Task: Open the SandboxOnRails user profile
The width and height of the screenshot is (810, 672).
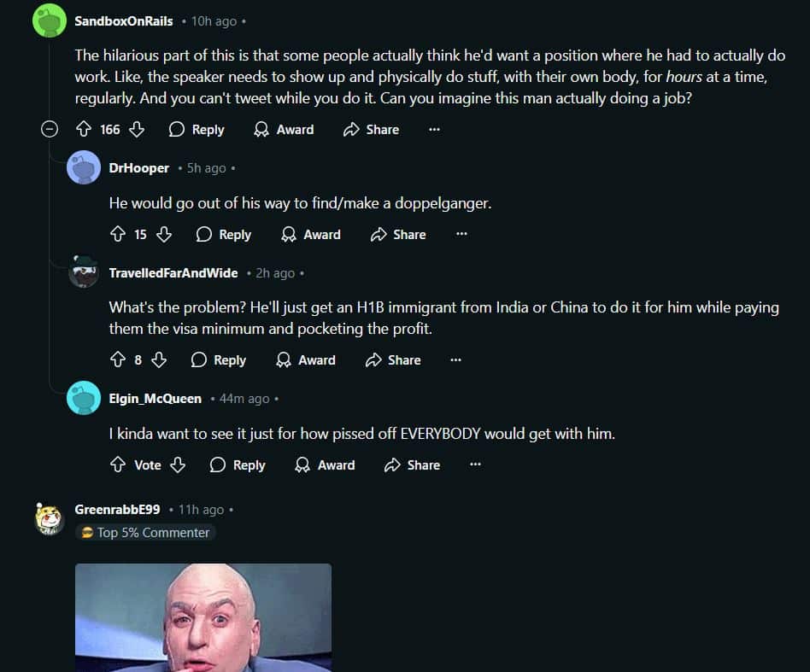Action: [x=123, y=21]
